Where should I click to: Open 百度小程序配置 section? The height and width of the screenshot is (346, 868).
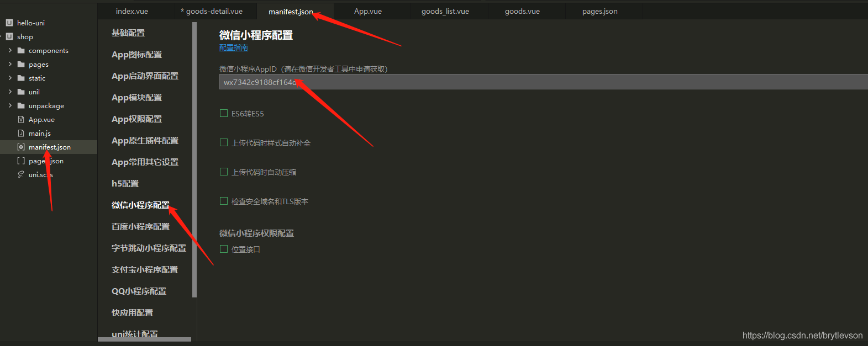140,227
